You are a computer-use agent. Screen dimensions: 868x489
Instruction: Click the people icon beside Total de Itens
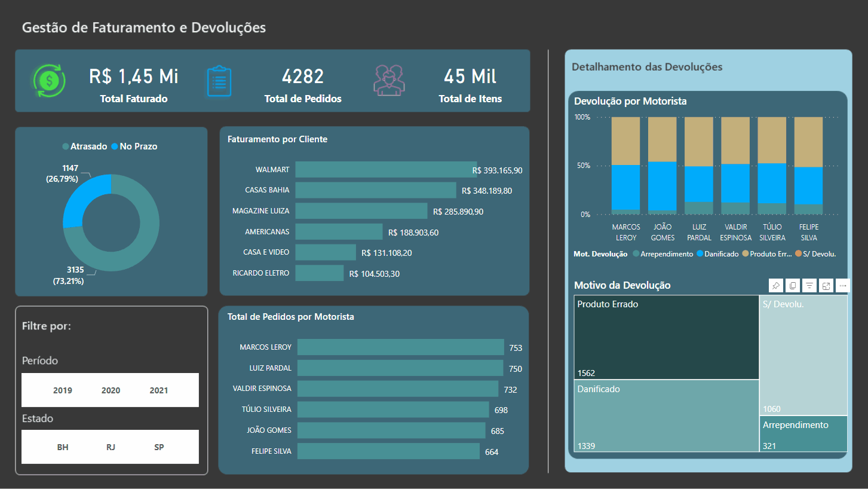coord(389,80)
